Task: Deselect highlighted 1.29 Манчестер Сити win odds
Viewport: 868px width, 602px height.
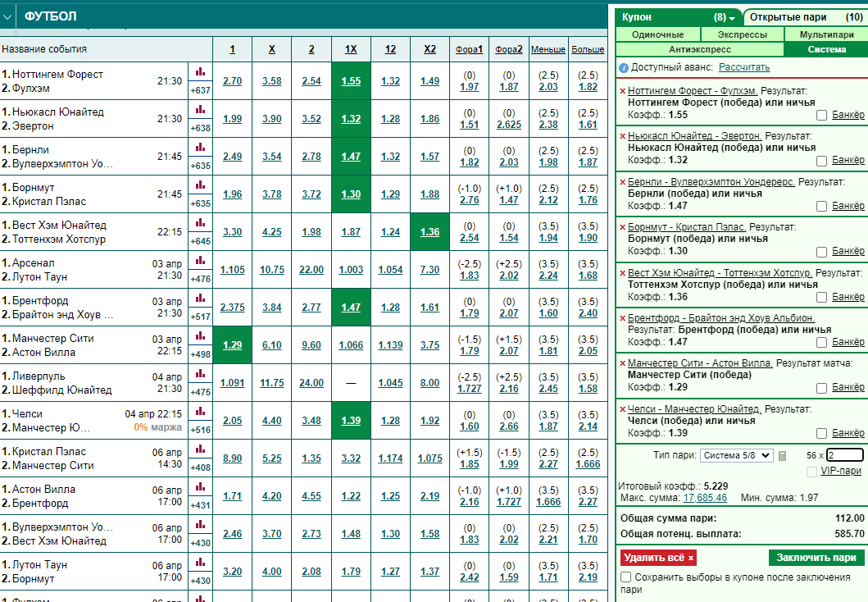Action: pos(233,345)
